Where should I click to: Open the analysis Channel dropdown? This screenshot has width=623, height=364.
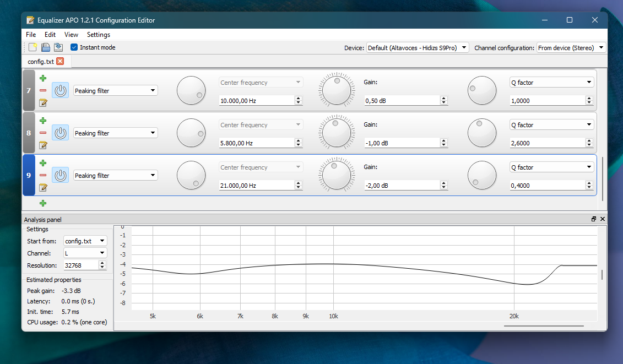click(x=85, y=253)
